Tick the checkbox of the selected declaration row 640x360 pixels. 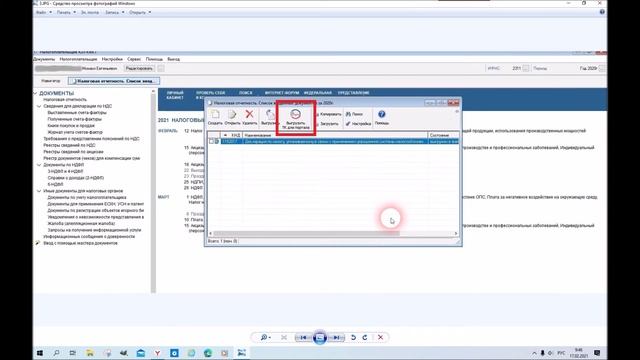click(211, 141)
